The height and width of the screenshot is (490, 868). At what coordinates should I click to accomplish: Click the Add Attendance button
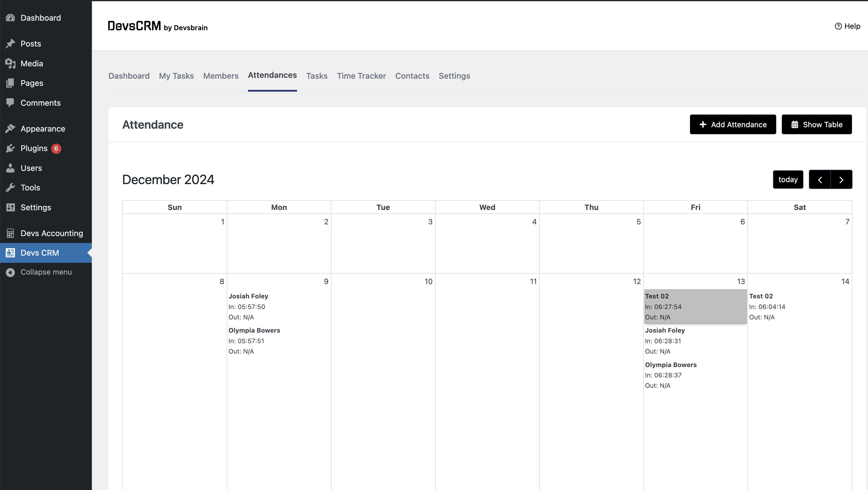click(733, 124)
